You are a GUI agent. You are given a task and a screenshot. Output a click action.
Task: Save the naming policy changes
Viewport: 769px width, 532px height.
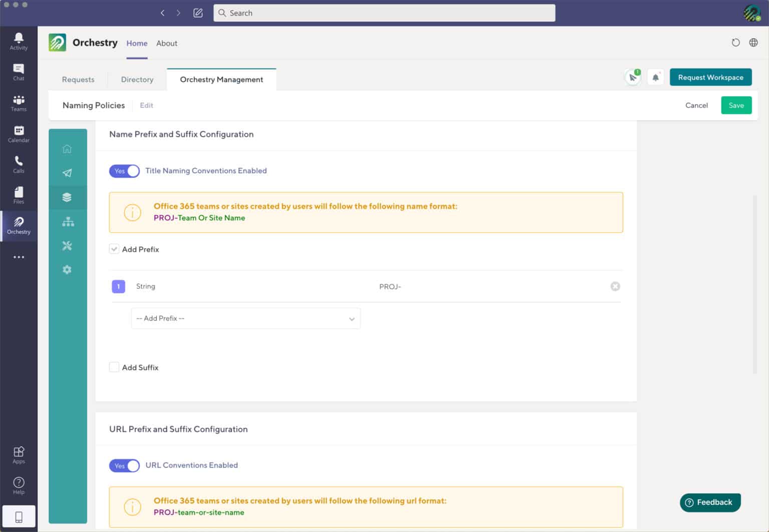736,105
